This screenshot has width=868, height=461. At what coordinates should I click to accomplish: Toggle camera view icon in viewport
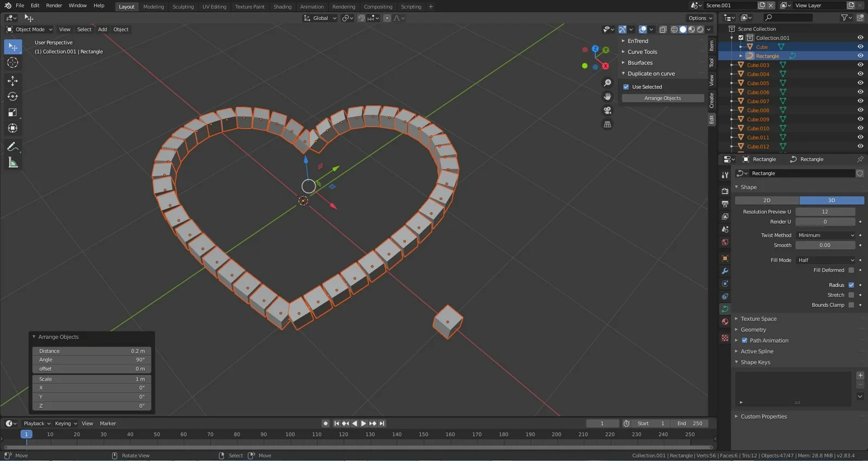(x=608, y=110)
